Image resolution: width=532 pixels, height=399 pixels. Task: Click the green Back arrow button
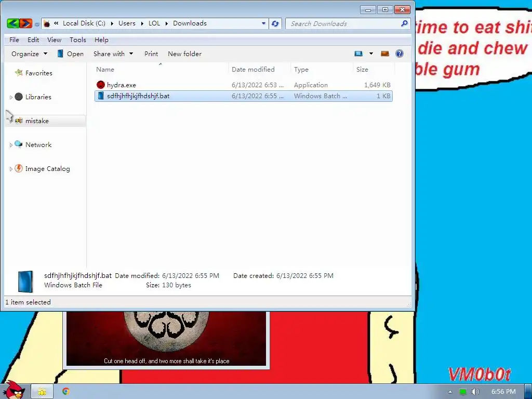[x=13, y=23]
